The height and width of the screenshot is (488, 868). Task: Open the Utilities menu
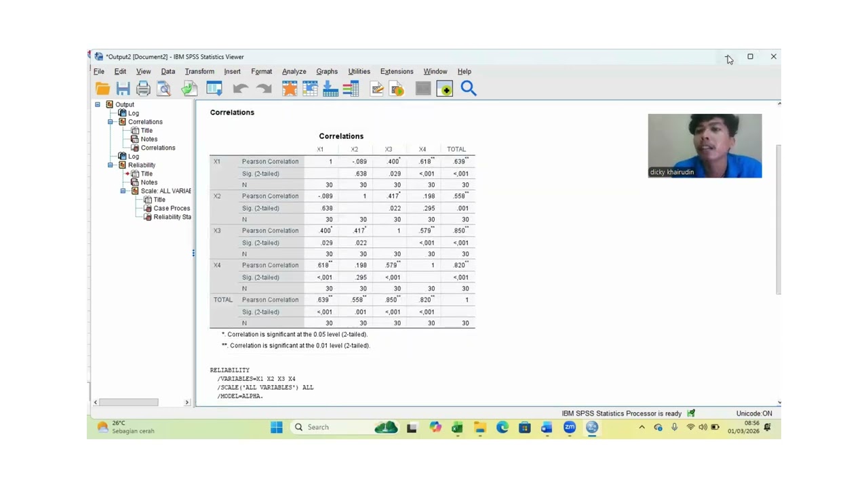[359, 71]
